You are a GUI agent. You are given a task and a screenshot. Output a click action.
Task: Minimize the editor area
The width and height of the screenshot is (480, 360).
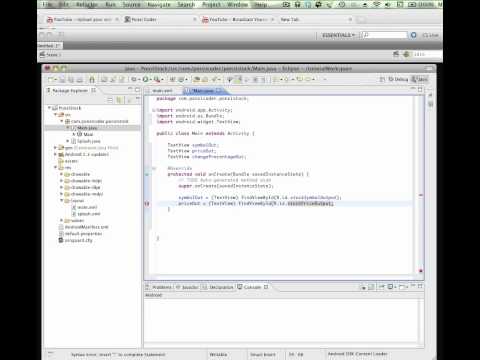pos(413,89)
